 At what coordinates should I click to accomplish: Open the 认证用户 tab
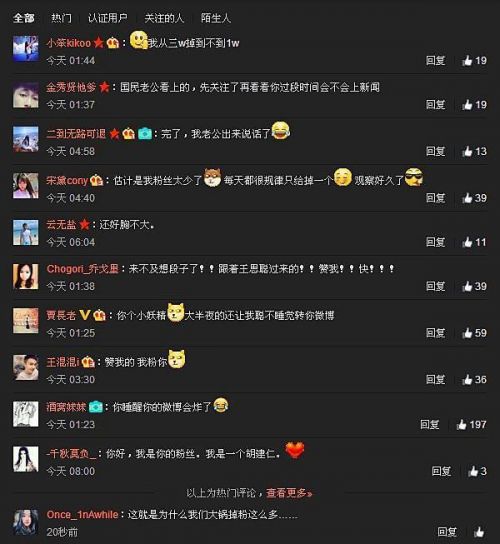(108, 18)
